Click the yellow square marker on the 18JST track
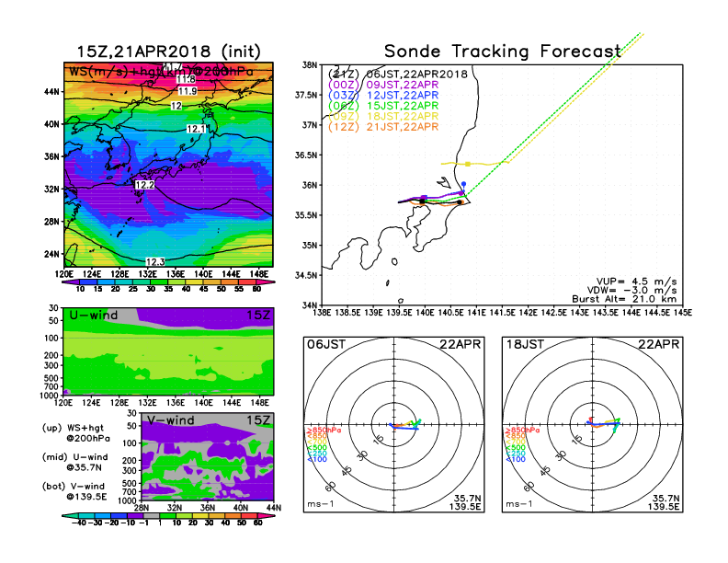 click(468, 164)
